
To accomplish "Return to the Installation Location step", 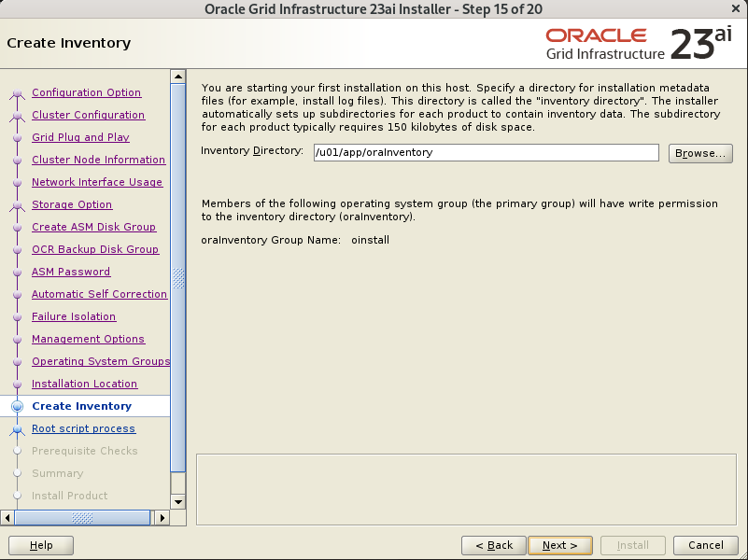I will (85, 384).
